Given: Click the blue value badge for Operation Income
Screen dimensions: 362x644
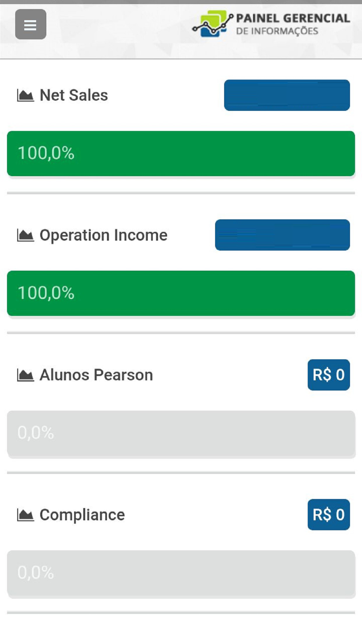Looking at the screenshot, I should (282, 235).
